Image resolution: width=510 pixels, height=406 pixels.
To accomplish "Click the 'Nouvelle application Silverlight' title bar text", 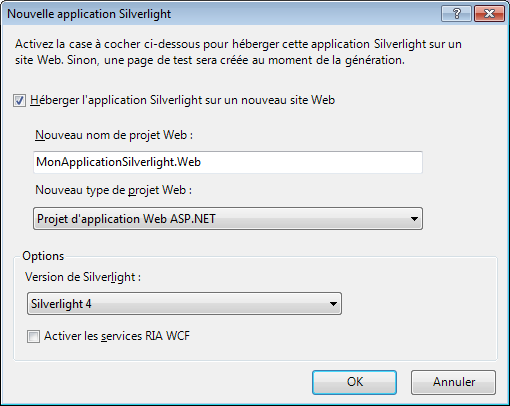I will [89, 14].
